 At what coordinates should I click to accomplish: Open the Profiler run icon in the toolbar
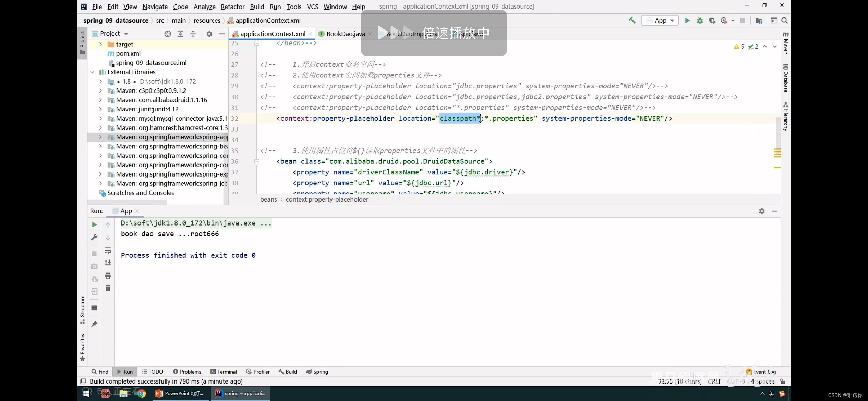(724, 21)
